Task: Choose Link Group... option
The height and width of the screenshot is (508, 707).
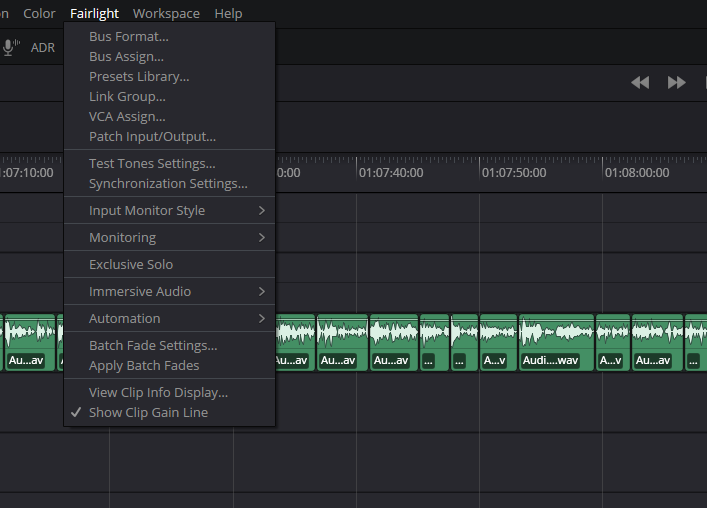Action: pos(170,96)
